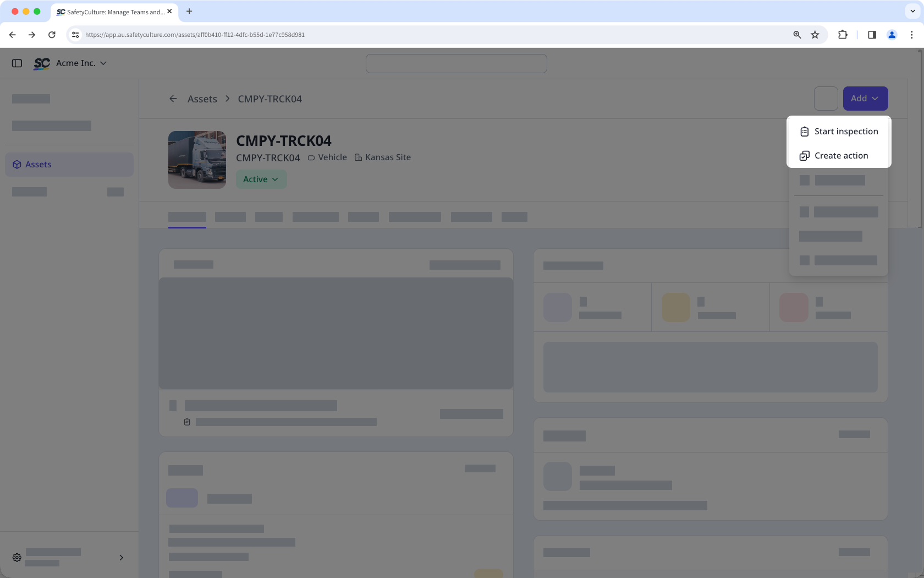The height and width of the screenshot is (578, 924).
Task: View site information icon in address bar
Action: click(75, 35)
